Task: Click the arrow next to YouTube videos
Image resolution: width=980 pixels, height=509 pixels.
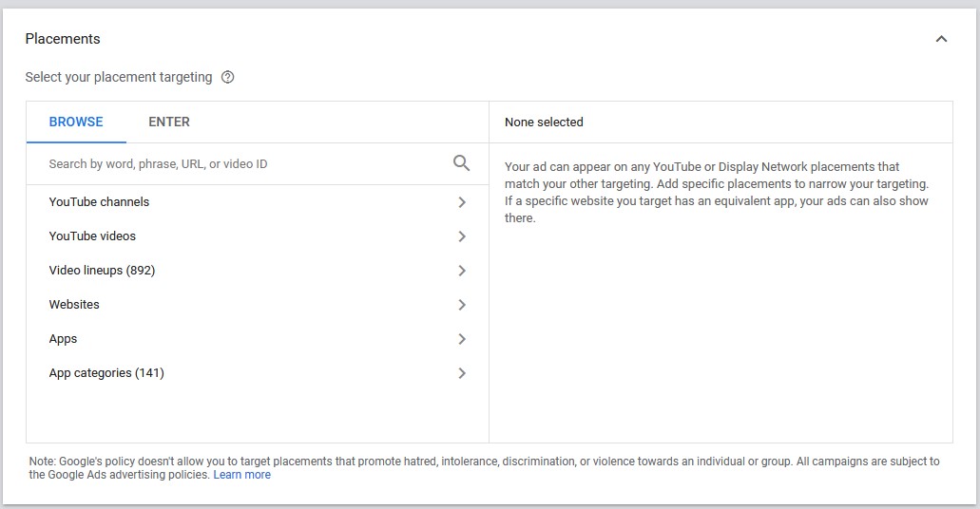Action: point(462,236)
